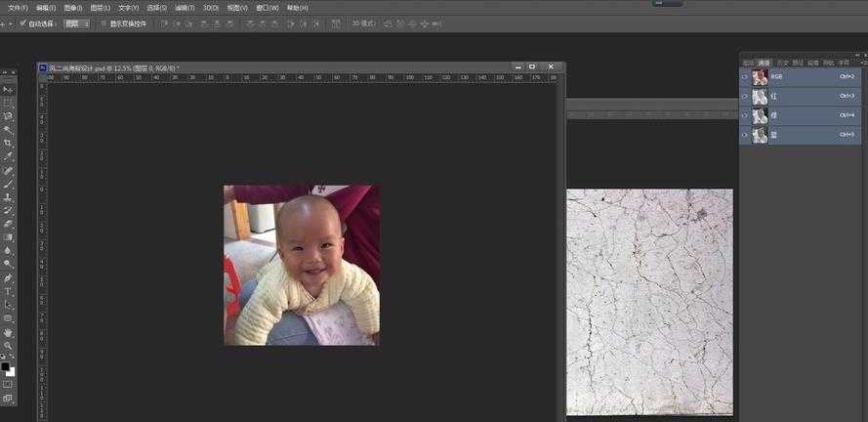Image resolution: width=868 pixels, height=422 pixels.
Task: Open the auto-select 图层 dropdown
Action: point(76,22)
